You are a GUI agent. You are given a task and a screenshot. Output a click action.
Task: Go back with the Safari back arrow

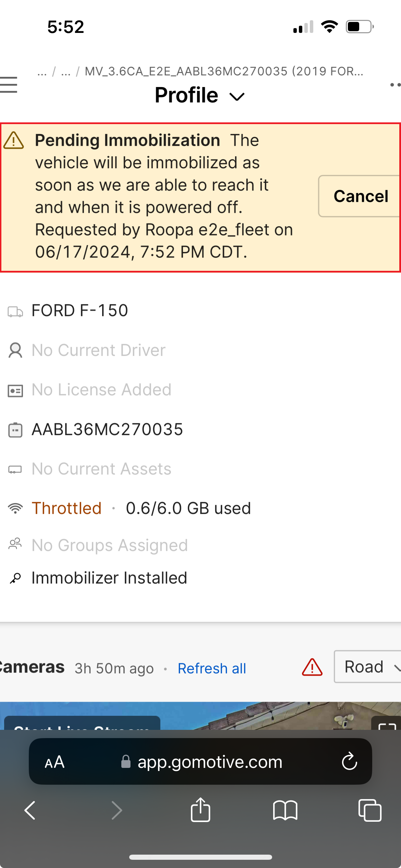(30, 810)
